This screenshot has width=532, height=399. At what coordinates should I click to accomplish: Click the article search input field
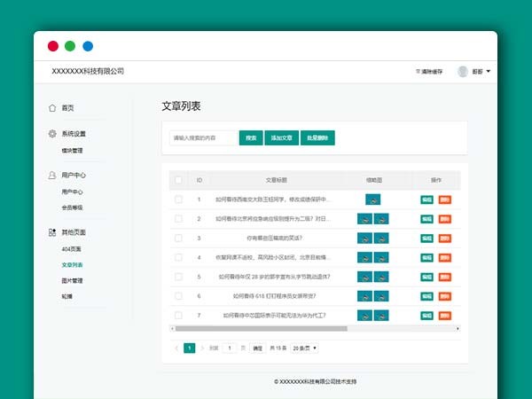[x=203, y=138]
